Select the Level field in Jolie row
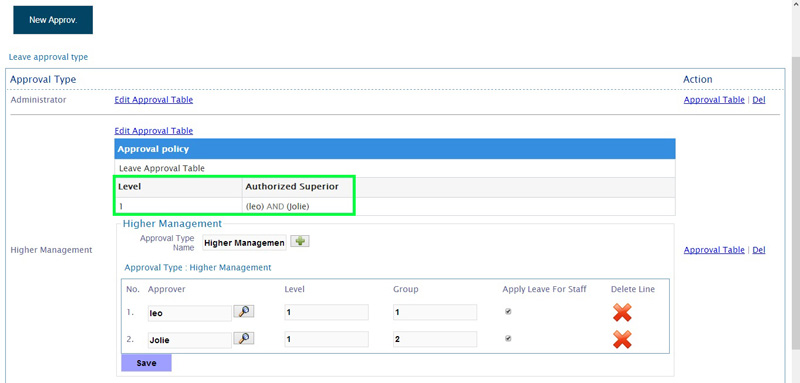Screen dimensions: 800x383 click(x=327, y=339)
